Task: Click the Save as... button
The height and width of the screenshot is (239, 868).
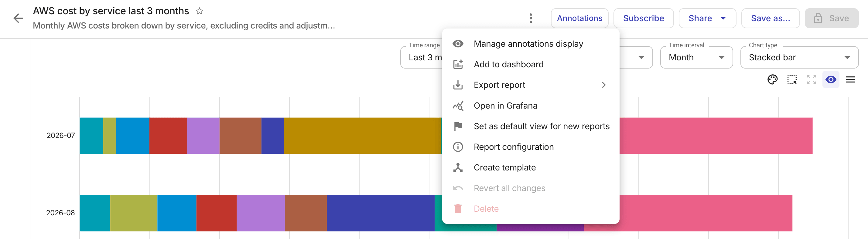Action: click(770, 18)
